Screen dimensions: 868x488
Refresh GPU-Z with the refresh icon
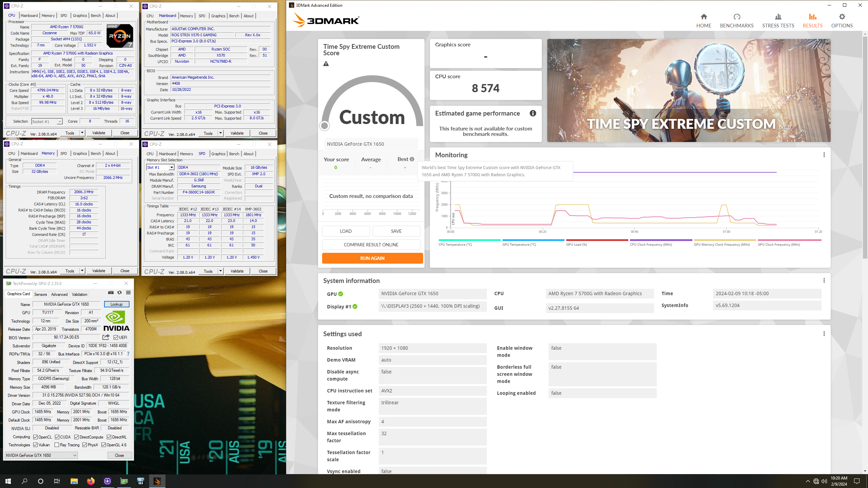coord(119,292)
